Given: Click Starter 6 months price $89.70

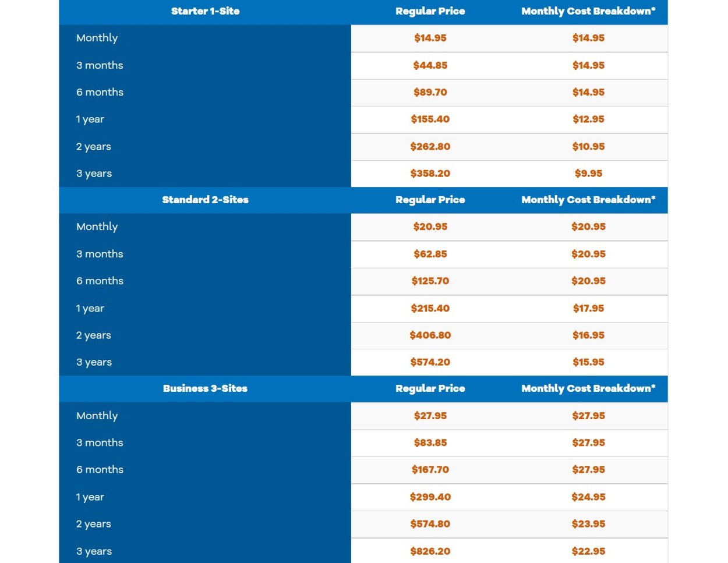Looking at the screenshot, I should coord(430,92).
